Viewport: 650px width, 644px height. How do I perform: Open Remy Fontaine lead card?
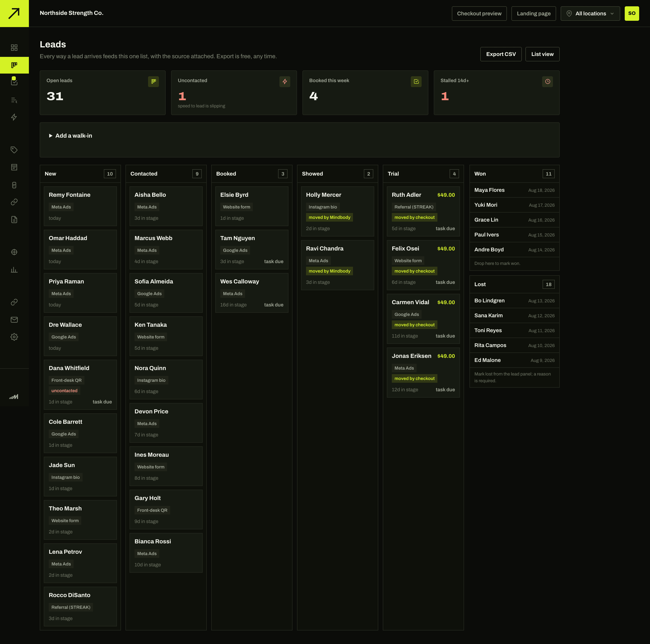80,206
